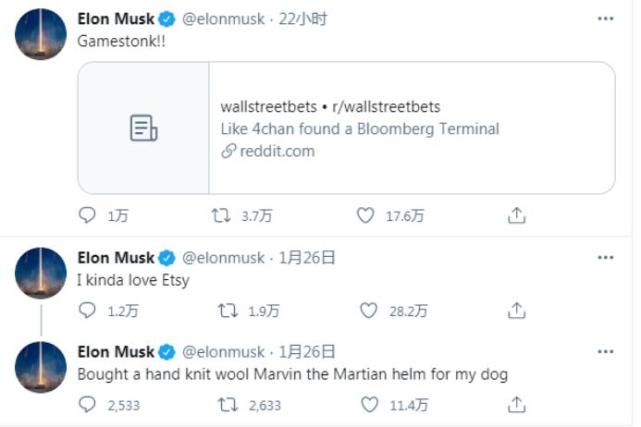Reply to the Etsy tweet

[x=89, y=311]
